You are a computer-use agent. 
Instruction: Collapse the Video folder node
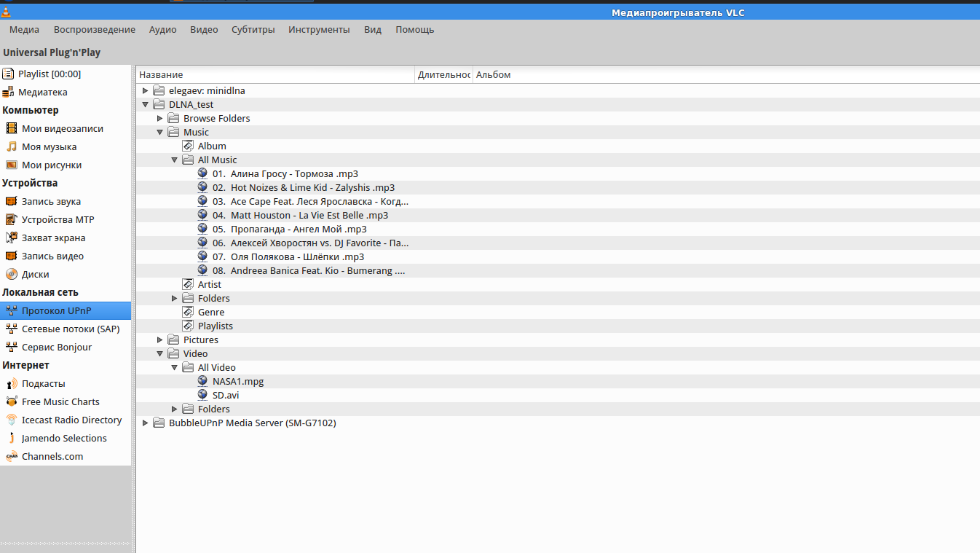[x=160, y=353]
